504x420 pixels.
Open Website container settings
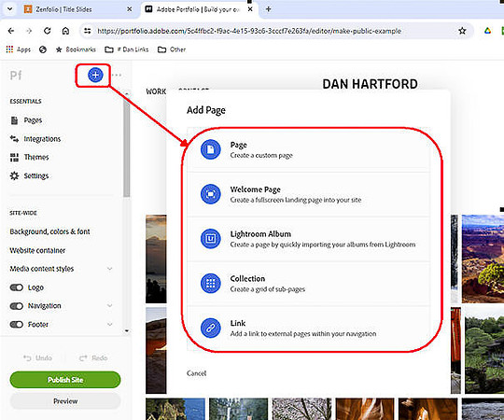[37, 250]
